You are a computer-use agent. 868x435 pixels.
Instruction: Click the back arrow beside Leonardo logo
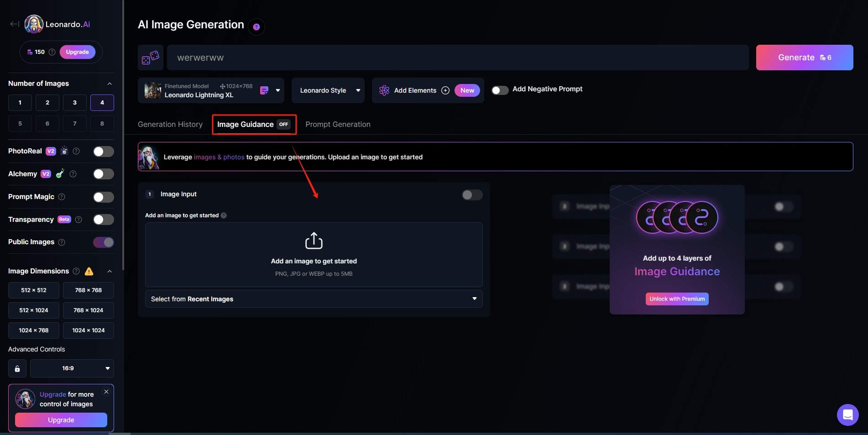pyautogui.click(x=14, y=24)
